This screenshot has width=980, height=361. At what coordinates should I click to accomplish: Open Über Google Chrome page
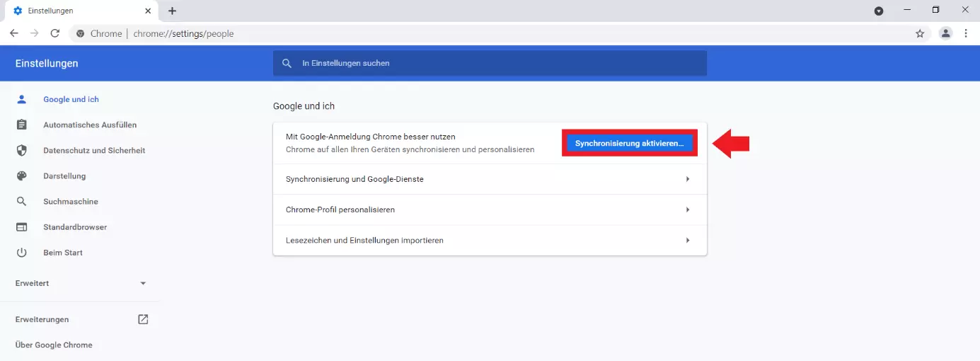[54, 345]
